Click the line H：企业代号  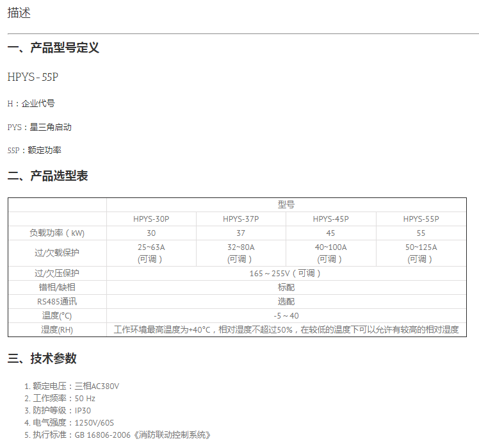click(31, 104)
